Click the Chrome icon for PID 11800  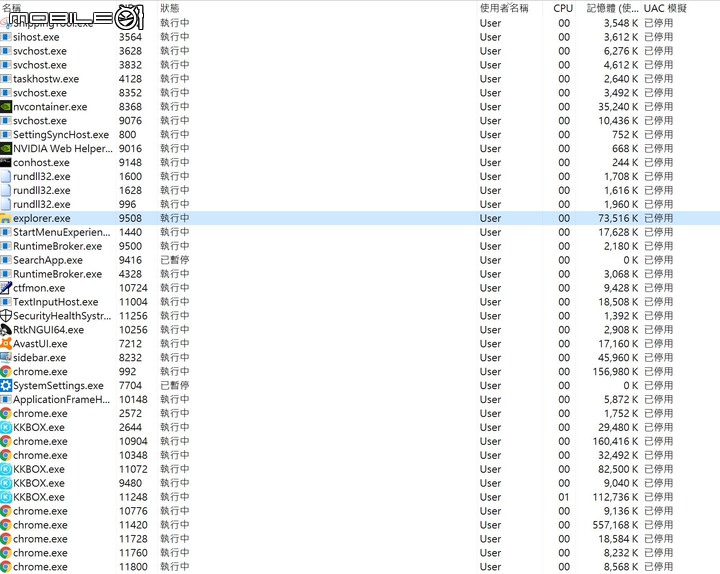click(6, 567)
